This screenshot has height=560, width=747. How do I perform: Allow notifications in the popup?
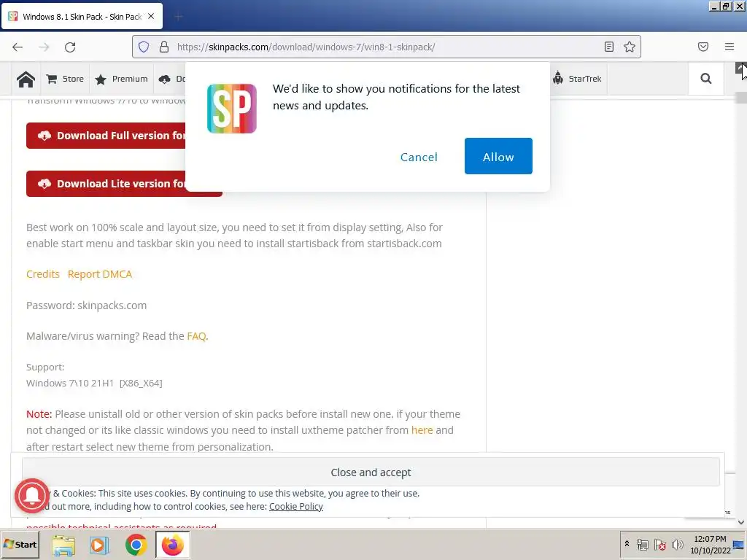(x=498, y=156)
